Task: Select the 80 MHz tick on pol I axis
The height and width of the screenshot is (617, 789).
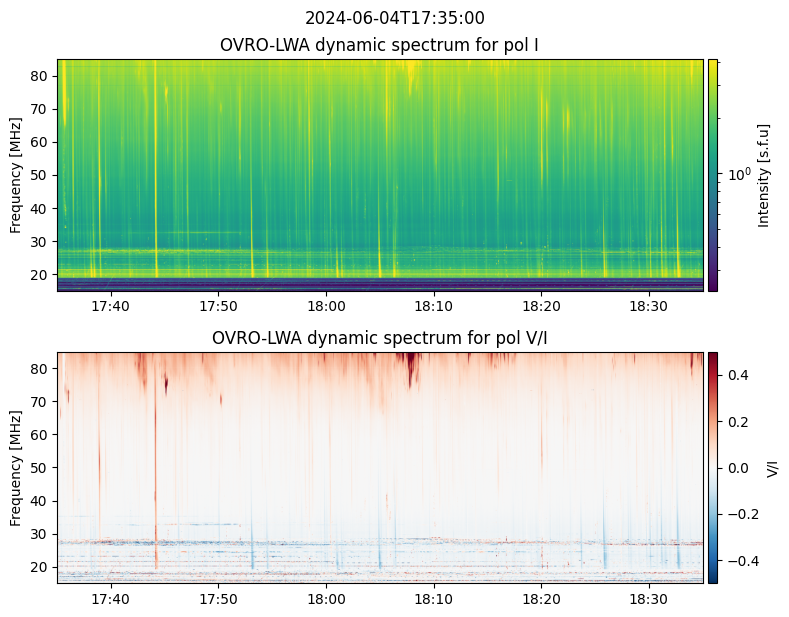Action: 41,76
